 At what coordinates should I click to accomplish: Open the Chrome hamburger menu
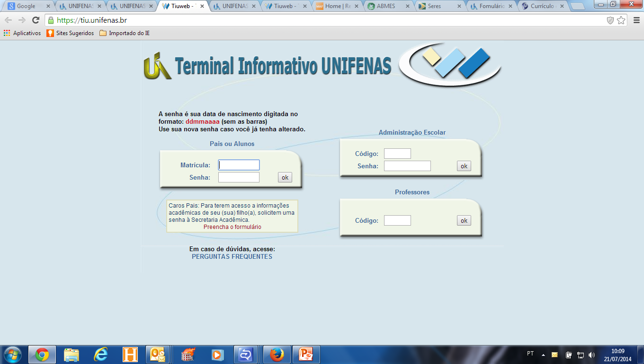point(636,20)
